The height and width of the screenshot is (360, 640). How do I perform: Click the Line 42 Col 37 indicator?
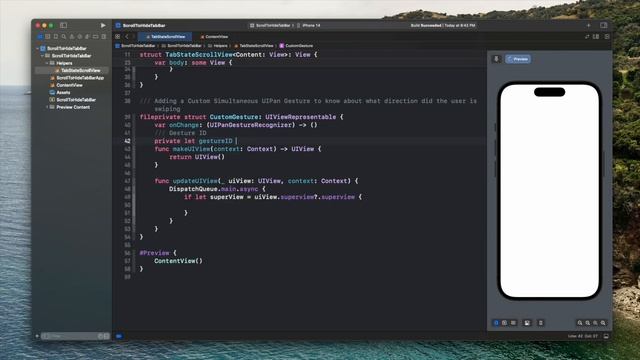click(x=582, y=336)
